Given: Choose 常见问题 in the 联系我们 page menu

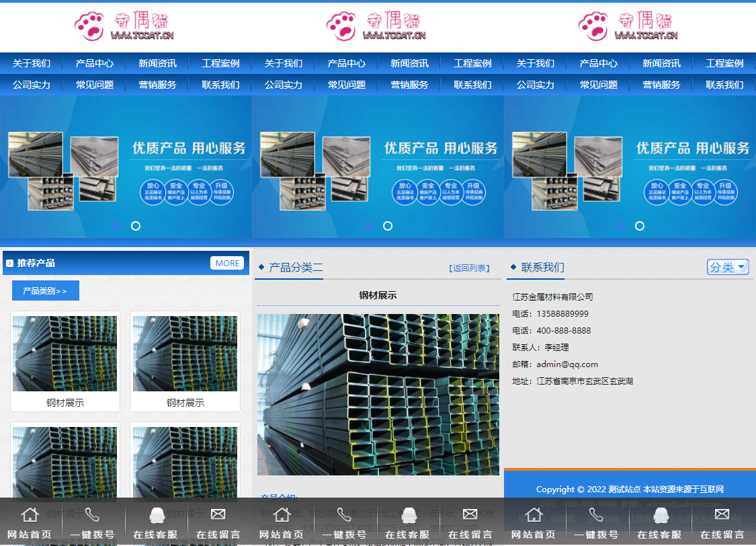Looking at the screenshot, I should [x=598, y=85].
